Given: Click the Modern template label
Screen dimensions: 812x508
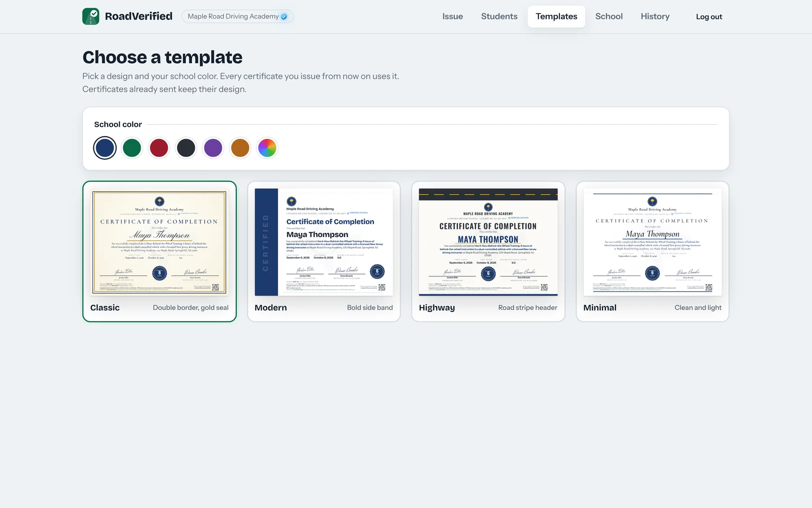Looking at the screenshot, I should [x=271, y=308].
